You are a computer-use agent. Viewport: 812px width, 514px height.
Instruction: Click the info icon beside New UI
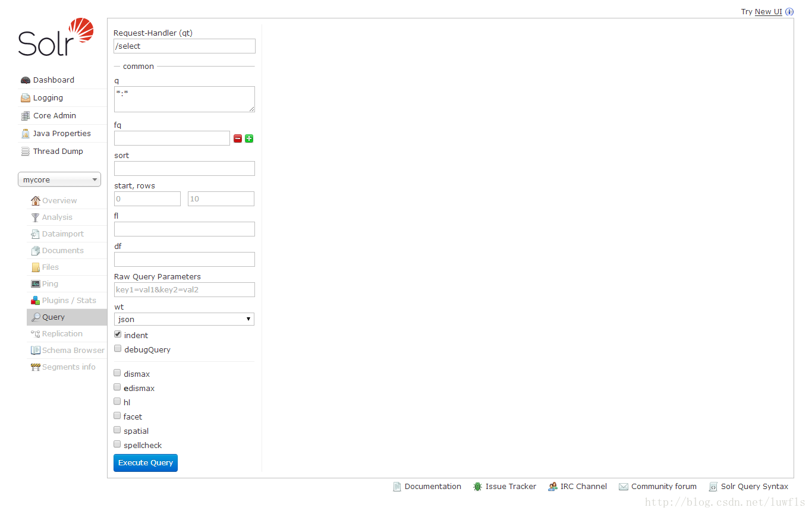[789, 12]
